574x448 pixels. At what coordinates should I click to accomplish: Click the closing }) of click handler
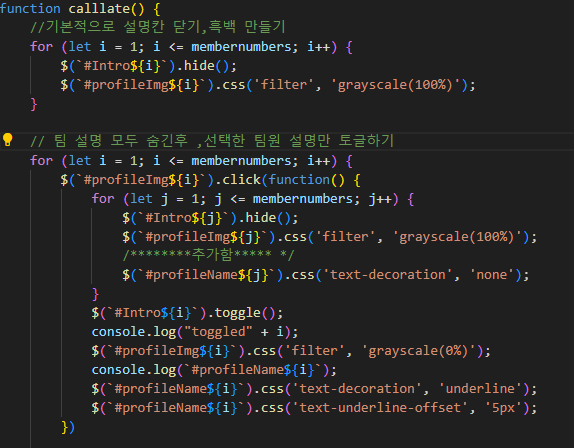click(x=68, y=427)
